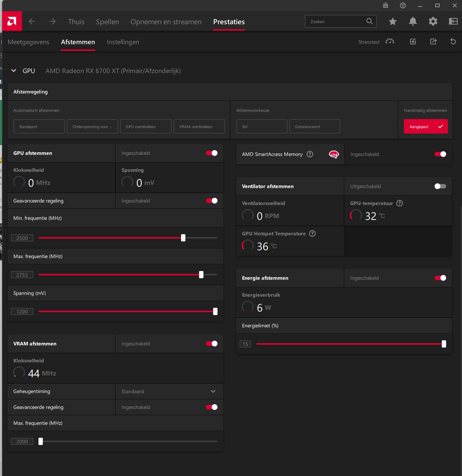Click VRAM Max. frequentie slider handle
Screen dimensions: 462x476
click(x=41, y=441)
